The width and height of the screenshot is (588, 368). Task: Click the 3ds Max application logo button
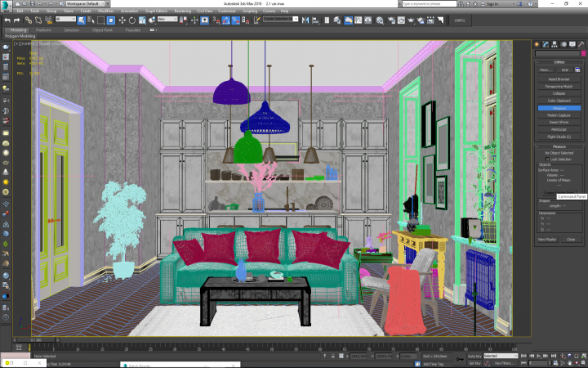[x=6, y=5]
